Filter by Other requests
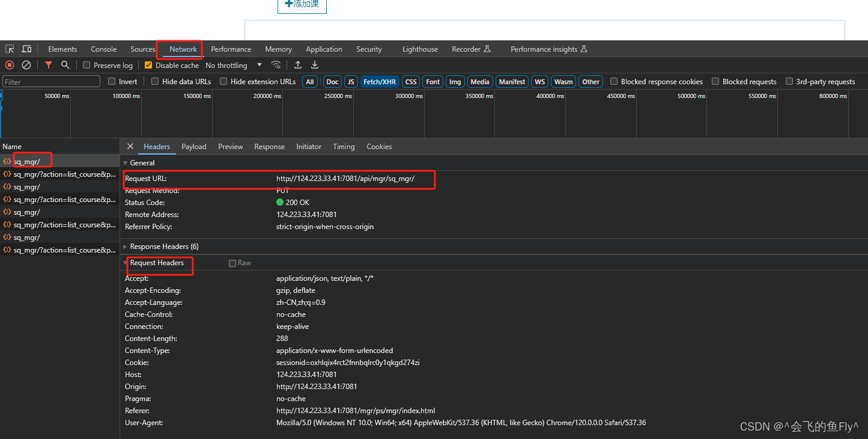868x439 pixels. click(591, 82)
